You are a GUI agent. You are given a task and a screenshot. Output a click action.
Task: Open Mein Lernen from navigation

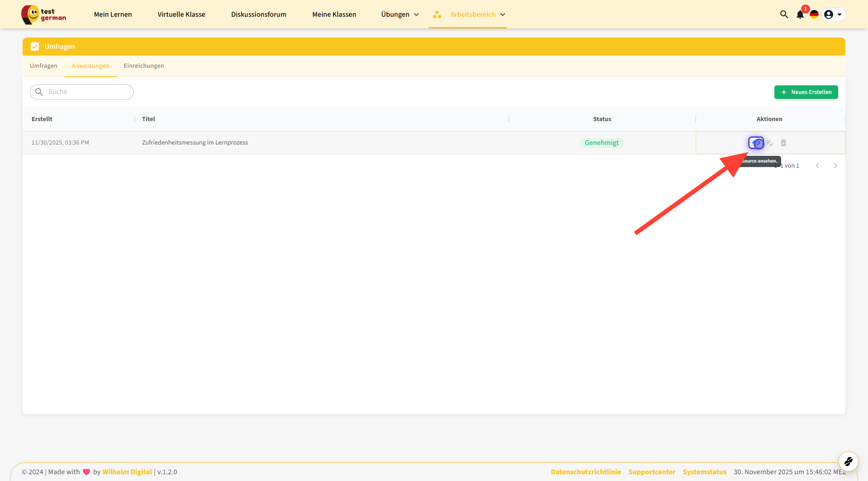(x=113, y=14)
